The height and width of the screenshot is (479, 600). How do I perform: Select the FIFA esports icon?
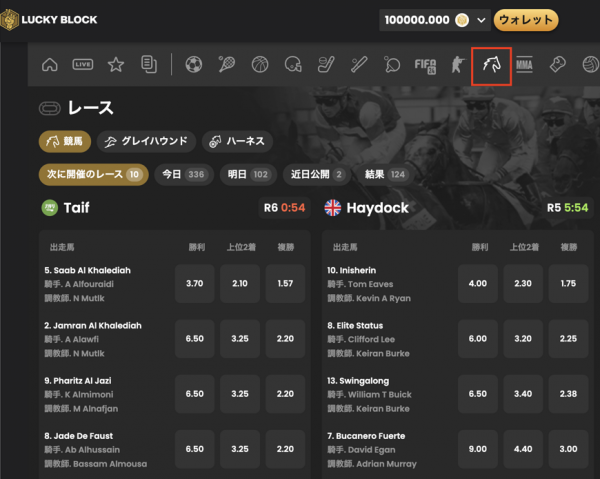pos(425,66)
